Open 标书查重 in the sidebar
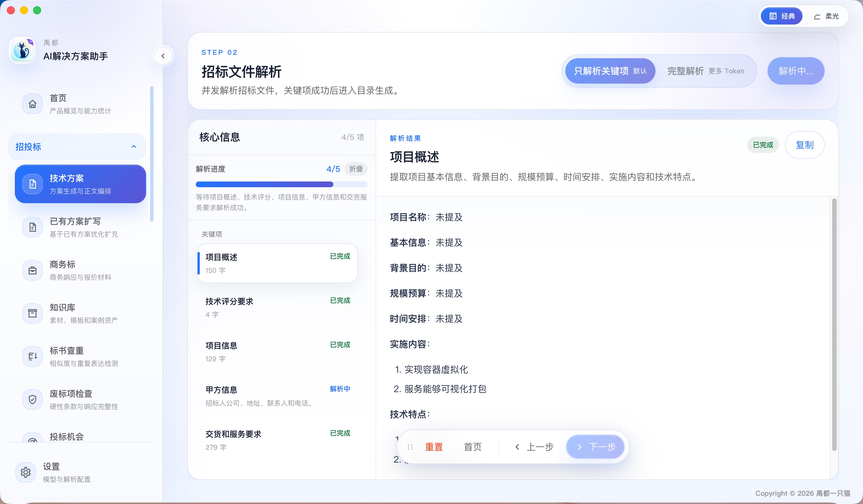863x504 pixels. [80, 356]
